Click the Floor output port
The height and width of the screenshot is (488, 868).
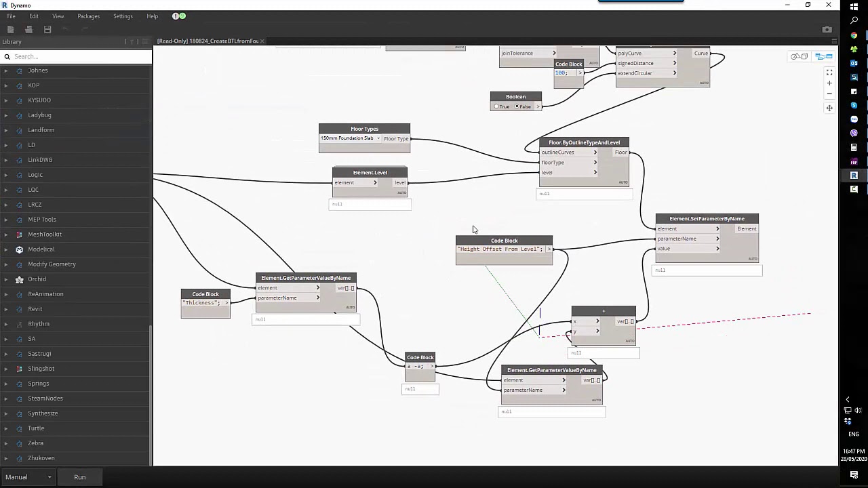[x=621, y=152]
